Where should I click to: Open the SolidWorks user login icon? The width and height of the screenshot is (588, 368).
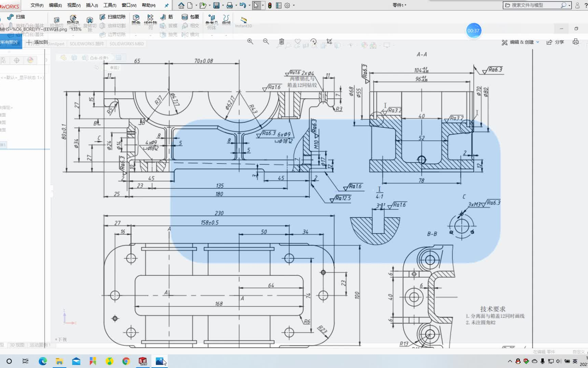click(577, 5)
